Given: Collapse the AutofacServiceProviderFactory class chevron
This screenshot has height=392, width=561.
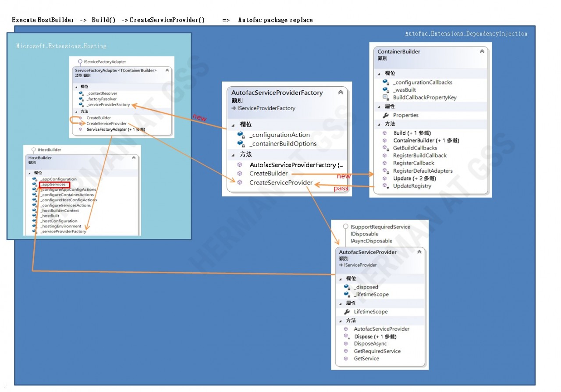Looking at the screenshot, I should (x=341, y=93).
